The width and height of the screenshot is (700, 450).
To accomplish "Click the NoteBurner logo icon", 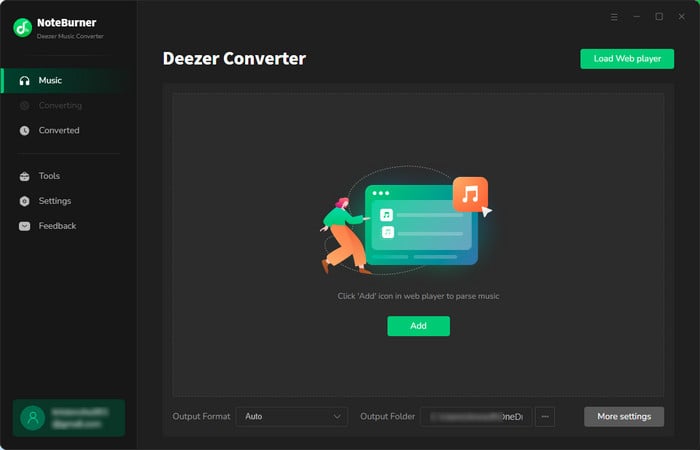I will pos(22,28).
